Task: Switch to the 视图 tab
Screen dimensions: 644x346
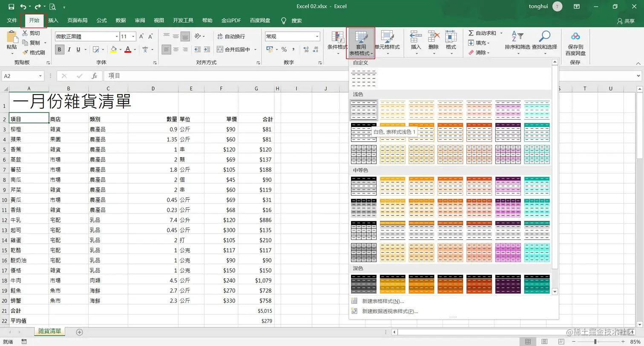Action: coord(159,20)
